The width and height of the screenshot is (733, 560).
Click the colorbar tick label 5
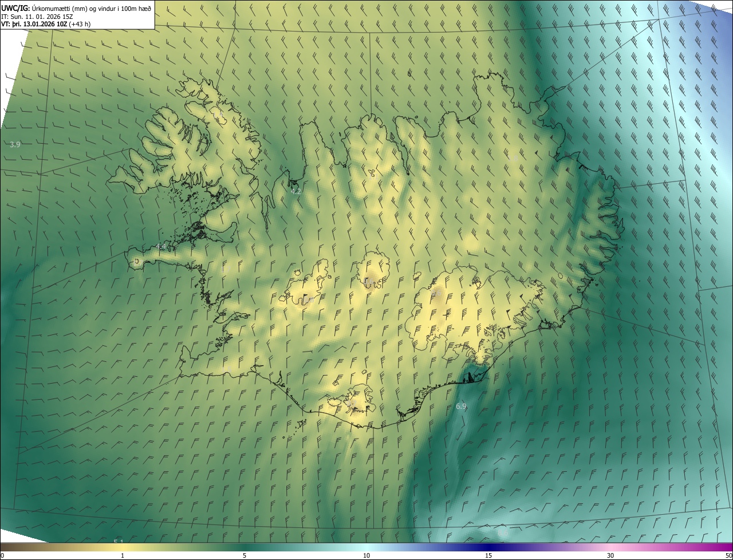[245, 556]
